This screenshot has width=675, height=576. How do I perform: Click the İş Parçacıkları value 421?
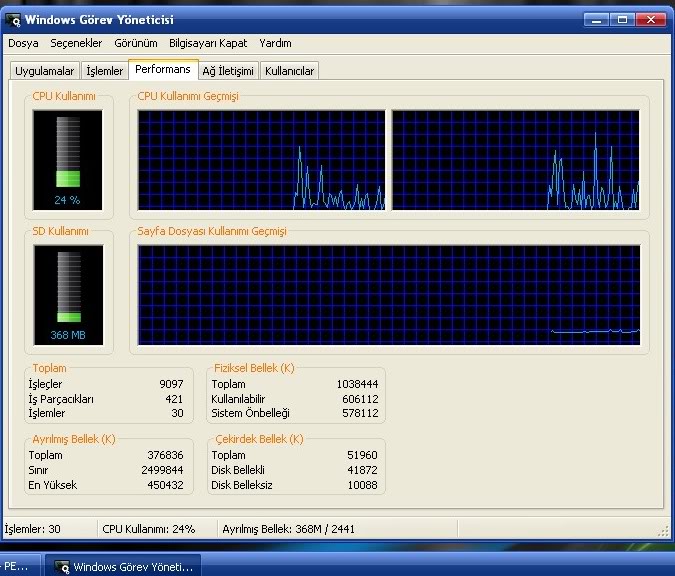click(174, 399)
